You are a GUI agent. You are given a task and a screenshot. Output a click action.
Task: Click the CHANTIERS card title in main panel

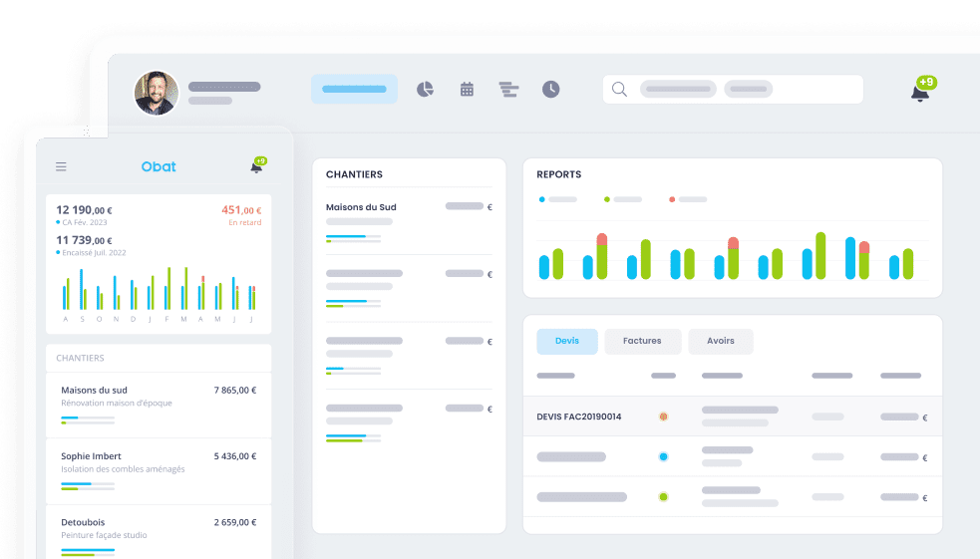(354, 175)
